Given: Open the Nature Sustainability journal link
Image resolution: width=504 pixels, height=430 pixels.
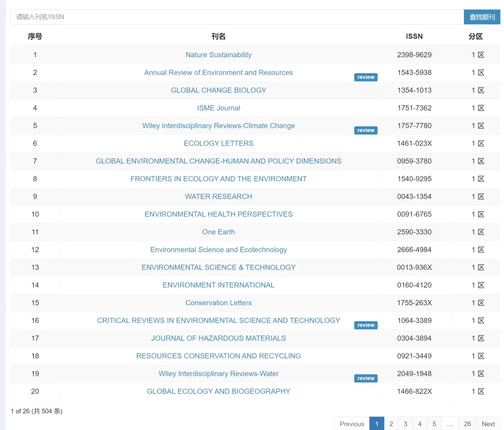Looking at the screenshot, I should pyautogui.click(x=218, y=55).
